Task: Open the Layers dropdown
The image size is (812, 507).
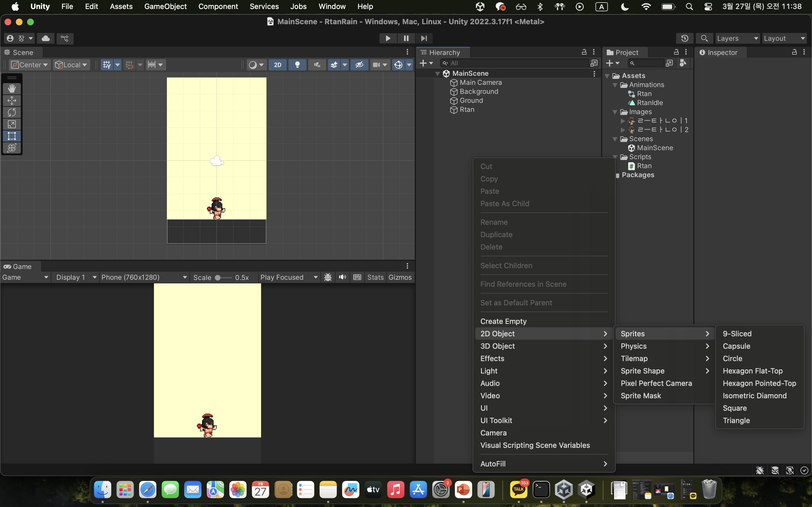Action: tap(737, 38)
